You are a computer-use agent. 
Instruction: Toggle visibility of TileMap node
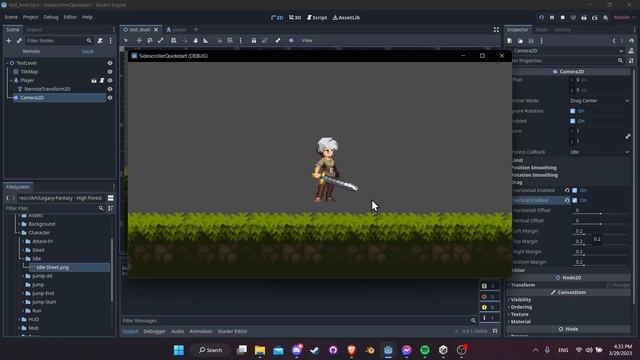[110, 72]
